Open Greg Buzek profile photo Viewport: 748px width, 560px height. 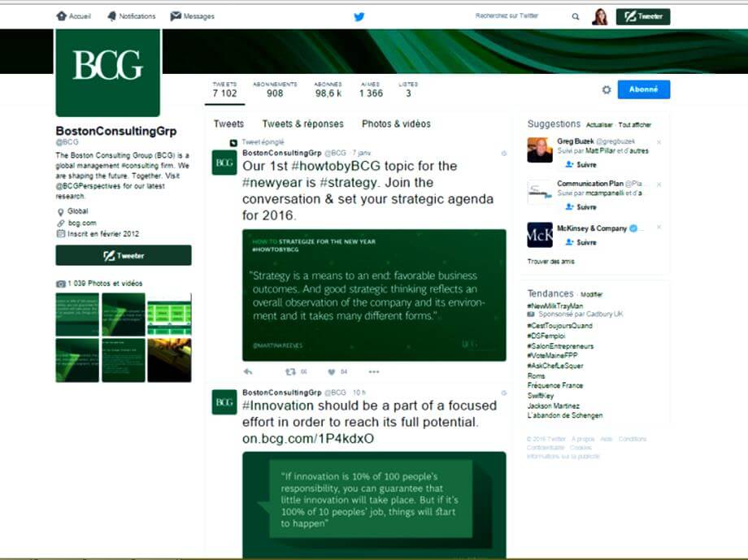click(540, 150)
